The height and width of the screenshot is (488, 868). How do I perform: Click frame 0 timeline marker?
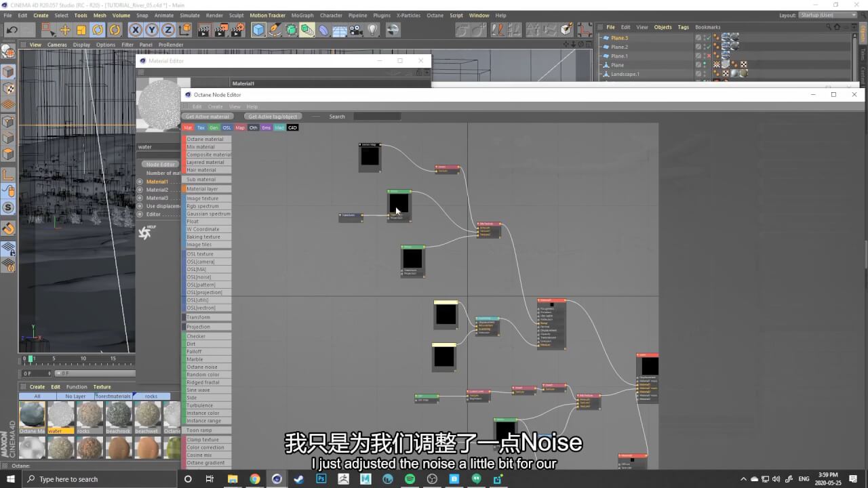tap(25, 358)
